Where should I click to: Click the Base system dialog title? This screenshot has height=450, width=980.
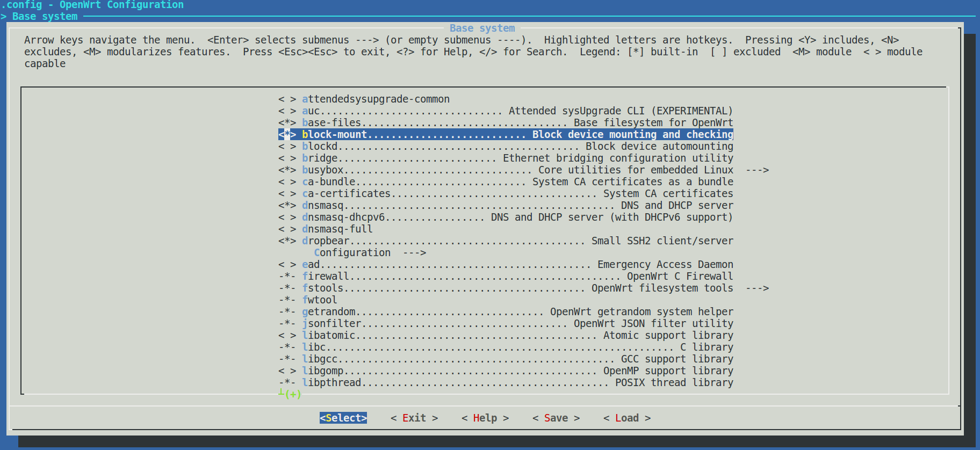(x=482, y=28)
